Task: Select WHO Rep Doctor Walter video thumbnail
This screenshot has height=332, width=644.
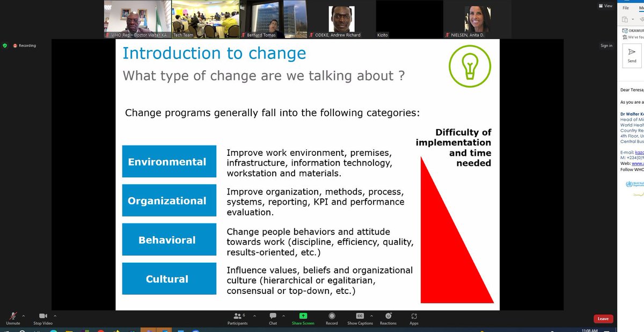Action: [x=137, y=19]
